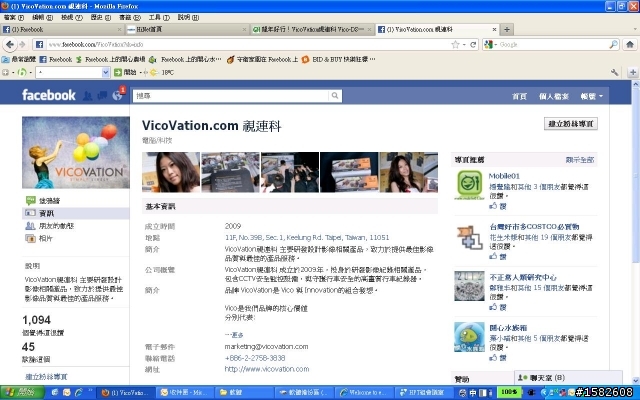The height and width of the screenshot is (400, 640).
Task: Click the wrench icon on add-on toolbar
Action: [614, 72]
